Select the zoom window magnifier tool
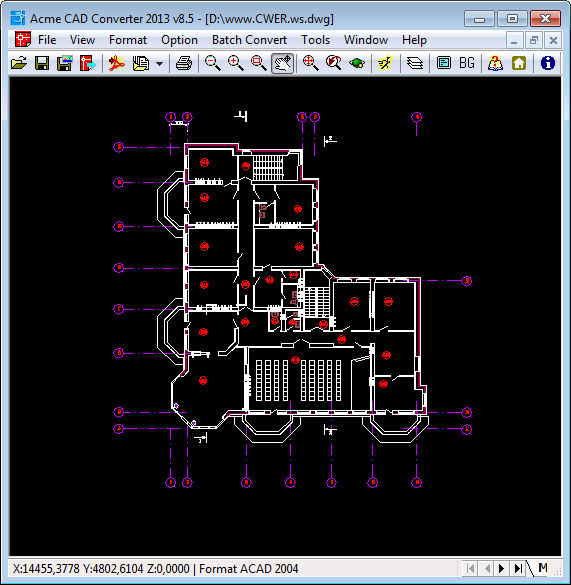 pos(259,63)
